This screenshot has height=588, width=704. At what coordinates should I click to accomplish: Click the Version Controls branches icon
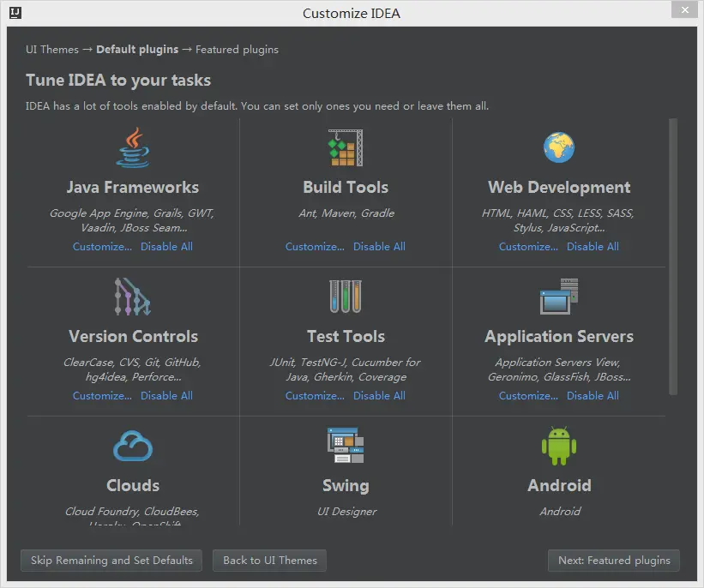click(132, 297)
